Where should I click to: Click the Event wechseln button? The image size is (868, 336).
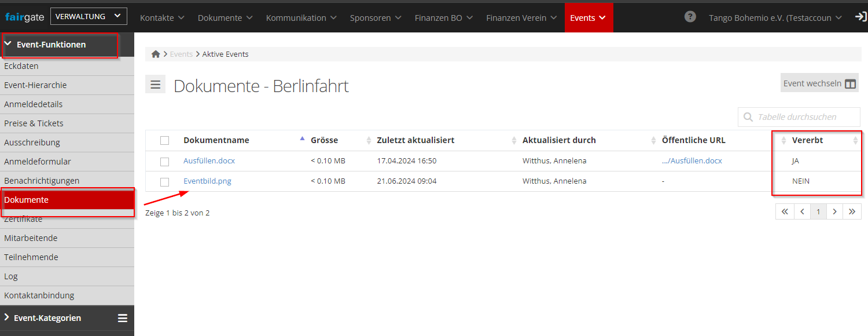[819, 83]
